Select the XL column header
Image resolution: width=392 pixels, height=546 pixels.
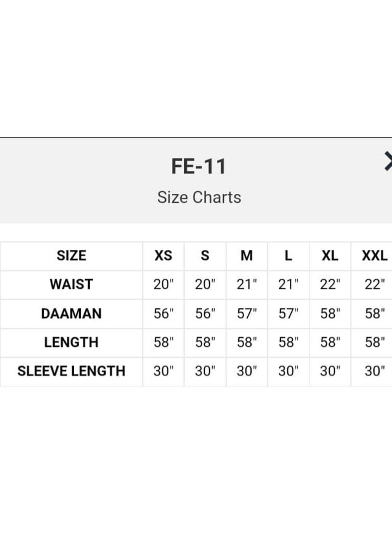[330, 256]
